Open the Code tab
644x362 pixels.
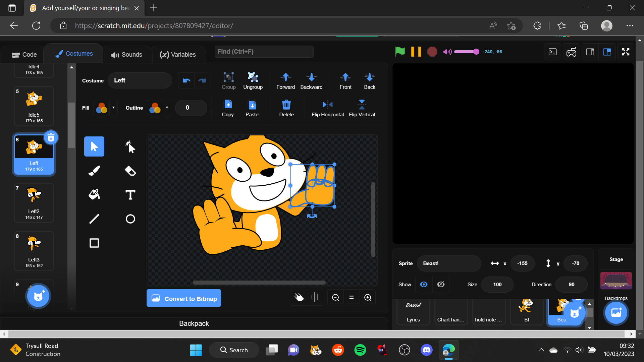[x=23, y=54]
